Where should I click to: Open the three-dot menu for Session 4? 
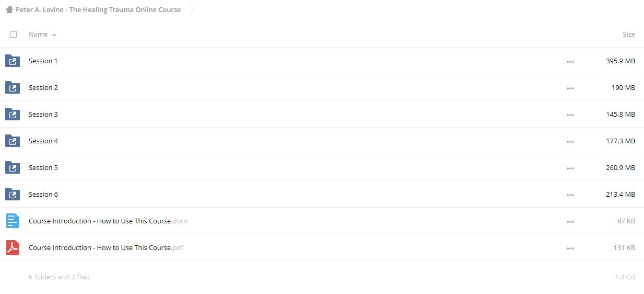coord(570,142)
